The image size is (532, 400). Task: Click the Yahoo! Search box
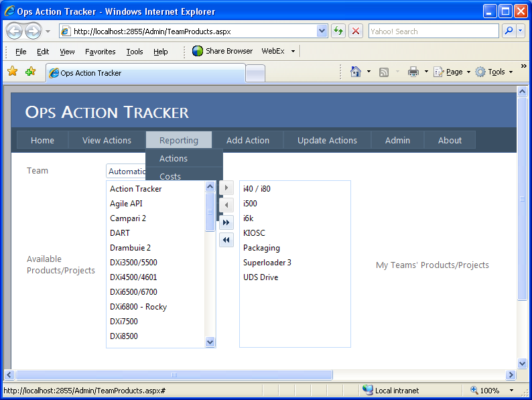(434, 31)
